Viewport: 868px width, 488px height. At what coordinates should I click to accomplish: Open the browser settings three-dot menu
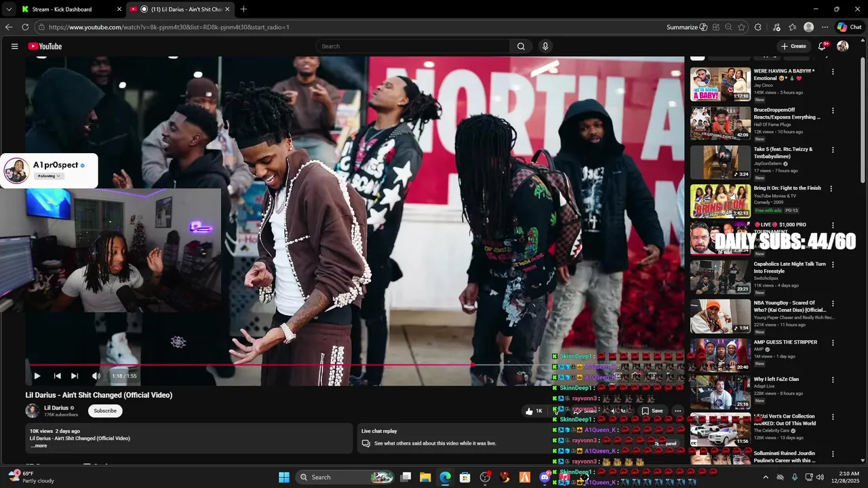point(825,27)
